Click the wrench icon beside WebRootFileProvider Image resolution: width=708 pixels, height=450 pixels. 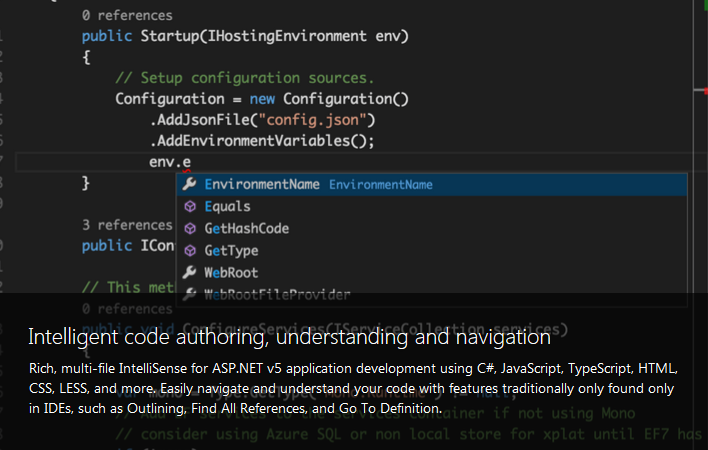pos(190,295)
